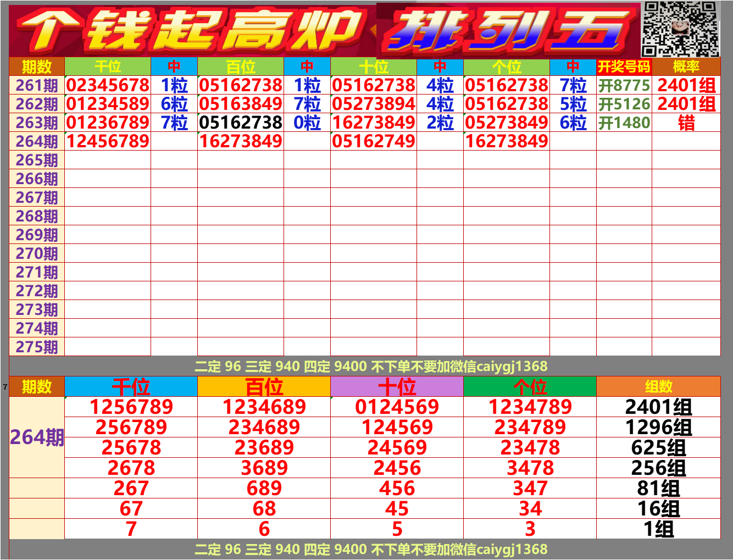Screen dimensions: 733x560
Task: Select the 265期 row label
Action: tap(36, 160)
